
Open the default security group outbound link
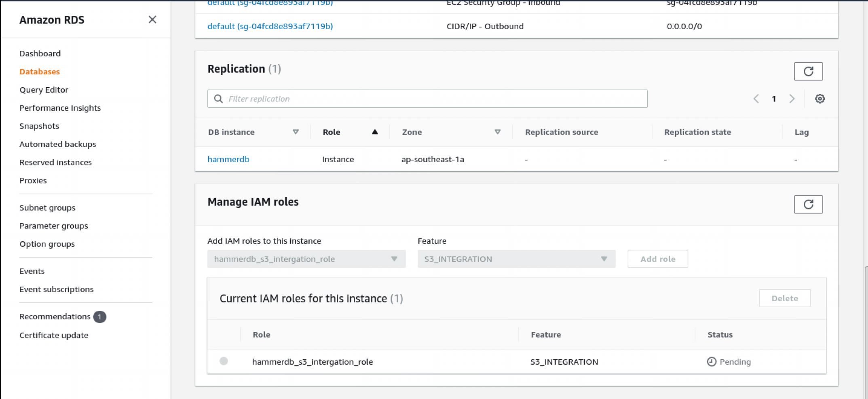point(270,26)
